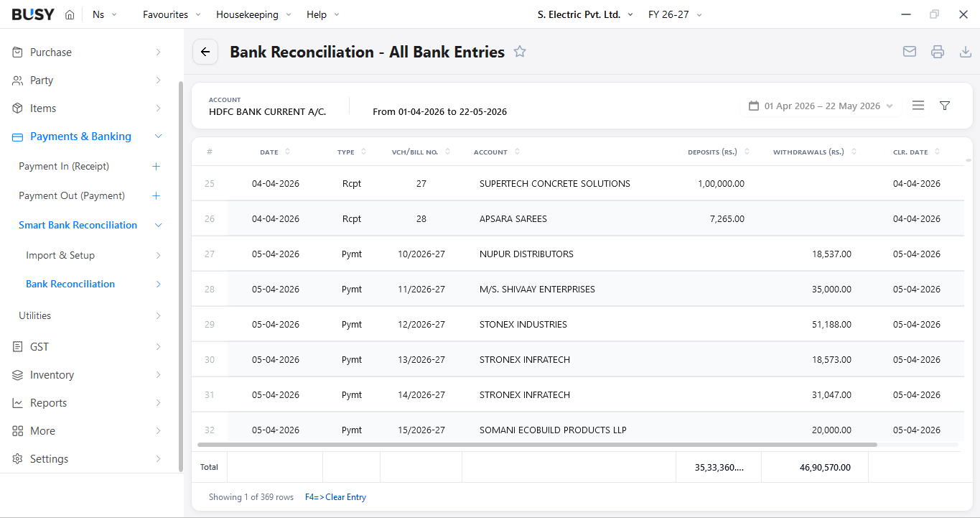Select the M/S. SHIVAAY ENTERPRISES row
This screenshot has height=518, width=980.
pyautogui.click(x=577, y=289)
